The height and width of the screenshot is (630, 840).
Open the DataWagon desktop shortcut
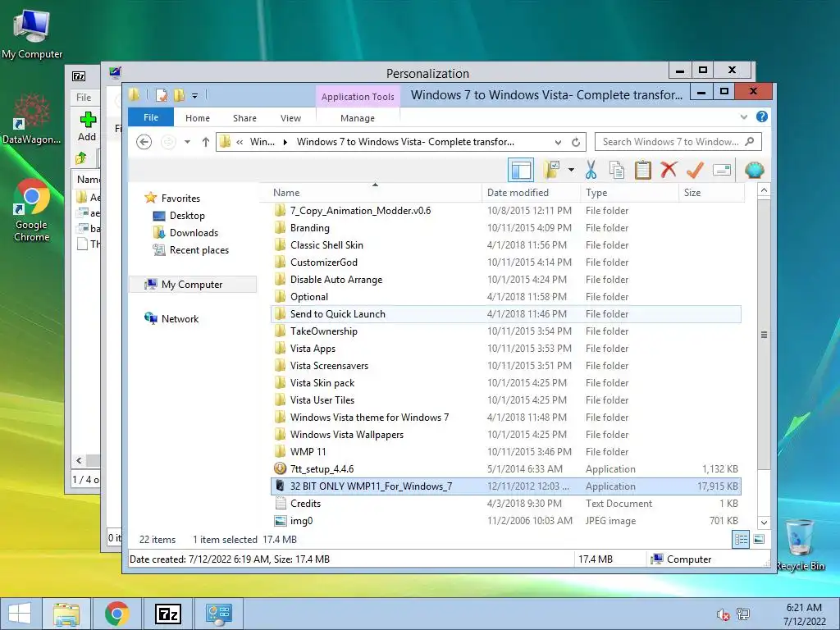pos(32,120)
